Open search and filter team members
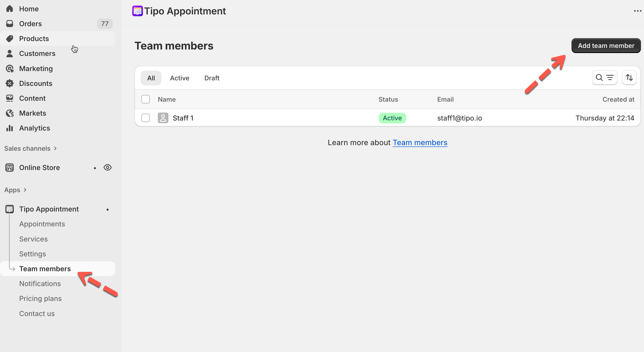Image resolution: width=644 pixels, height=352 pixels. pos(604,78)
